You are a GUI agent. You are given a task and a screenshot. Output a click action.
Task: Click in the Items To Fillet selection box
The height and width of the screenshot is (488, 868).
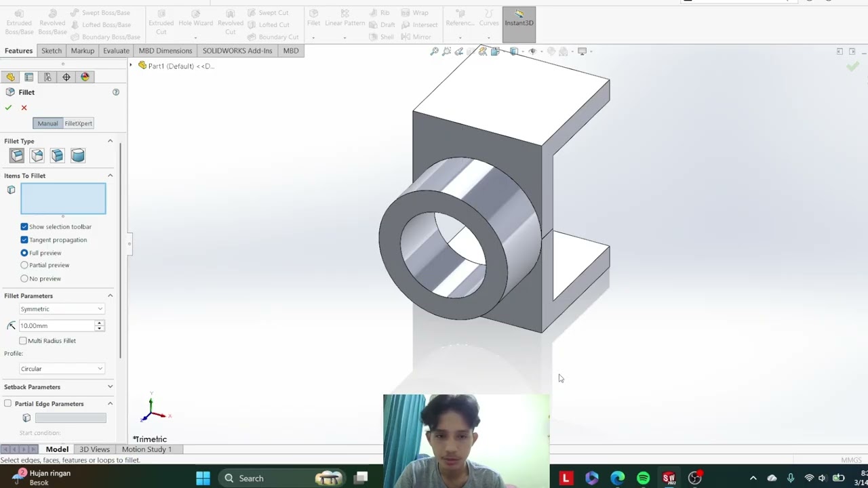tap(63, 199)
